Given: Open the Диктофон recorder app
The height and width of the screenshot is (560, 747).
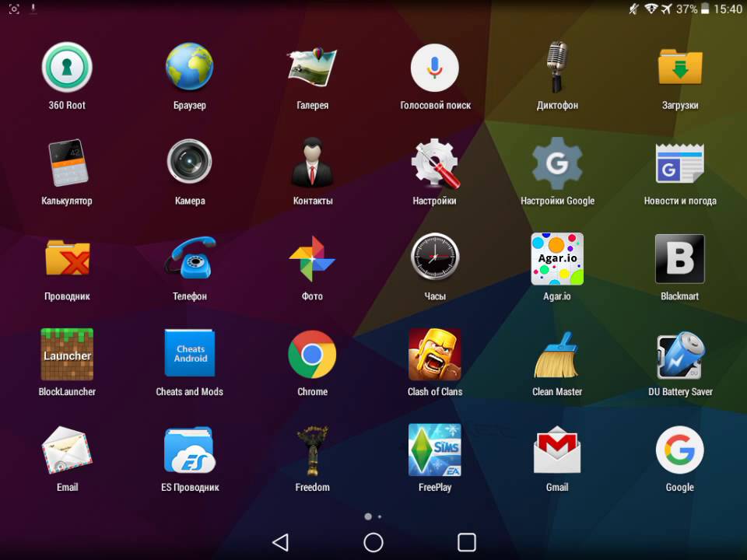Looking at the screenshot, I should [557, 67].
